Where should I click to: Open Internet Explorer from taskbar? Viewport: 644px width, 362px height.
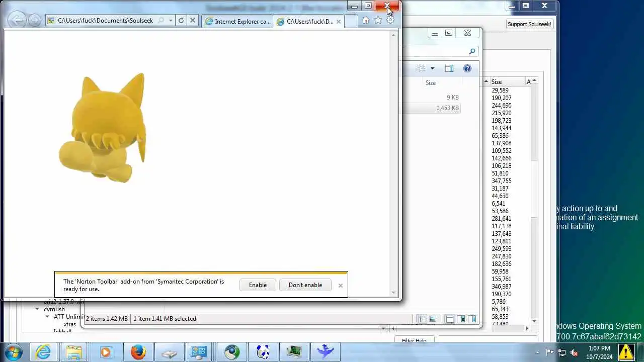click(43, 352)
